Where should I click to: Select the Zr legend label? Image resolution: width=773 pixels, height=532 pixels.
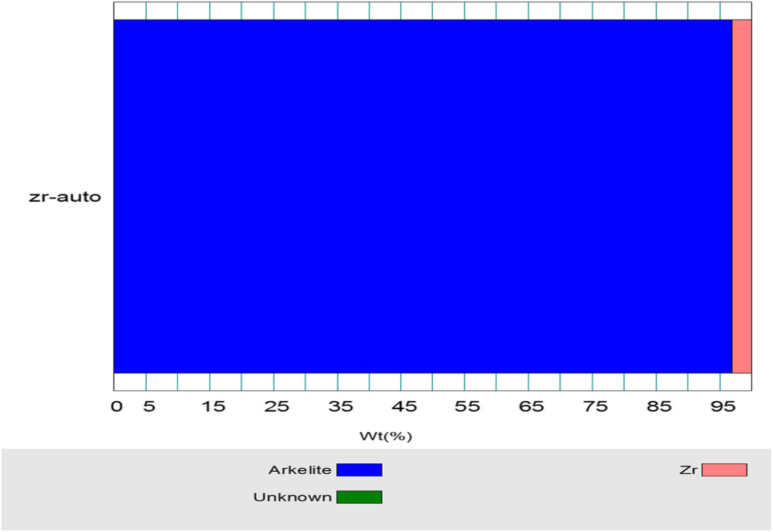point(689,470)
